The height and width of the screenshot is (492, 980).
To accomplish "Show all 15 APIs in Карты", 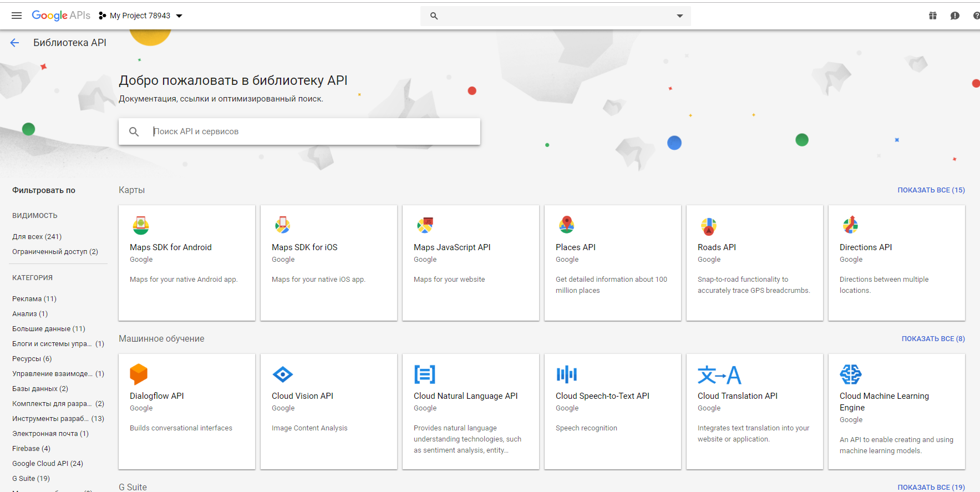I will pyautogui.click(x=931, y=190).
